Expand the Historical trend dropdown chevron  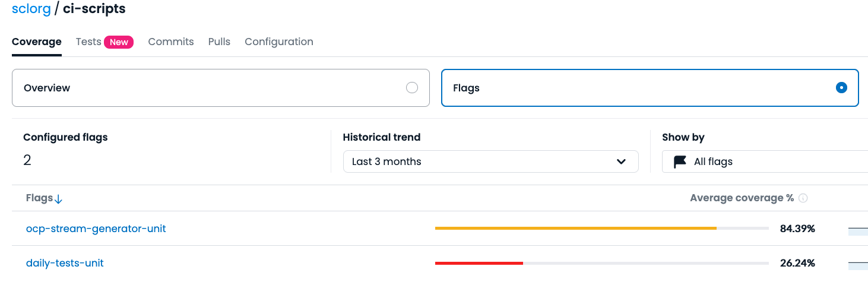[x=621, y=161]
